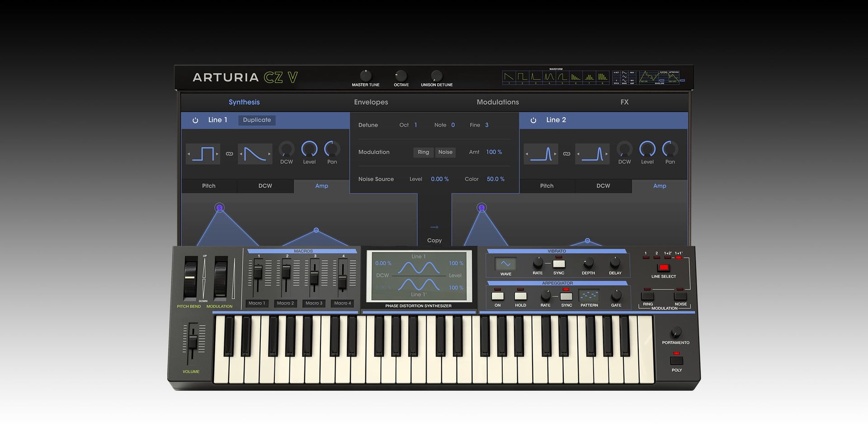Previous waveform arrow on Line 1 sawtooth wave
Screen dimensions: 868x427
pos(241,154)
